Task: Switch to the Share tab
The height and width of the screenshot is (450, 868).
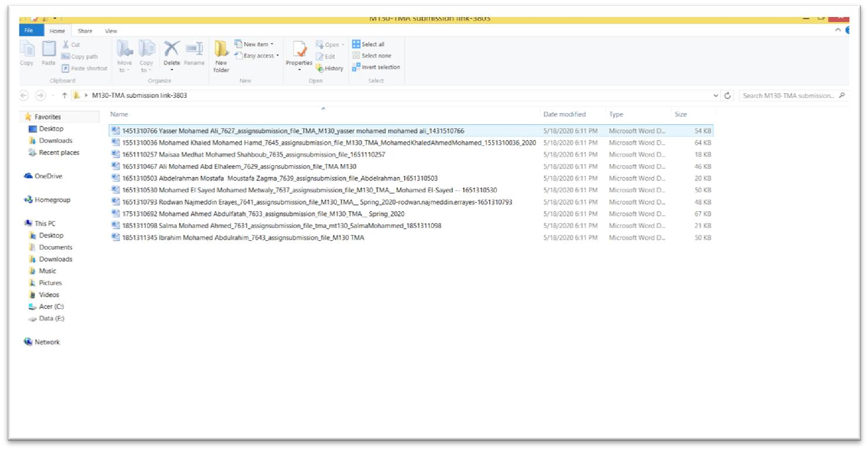Action: 85,31
